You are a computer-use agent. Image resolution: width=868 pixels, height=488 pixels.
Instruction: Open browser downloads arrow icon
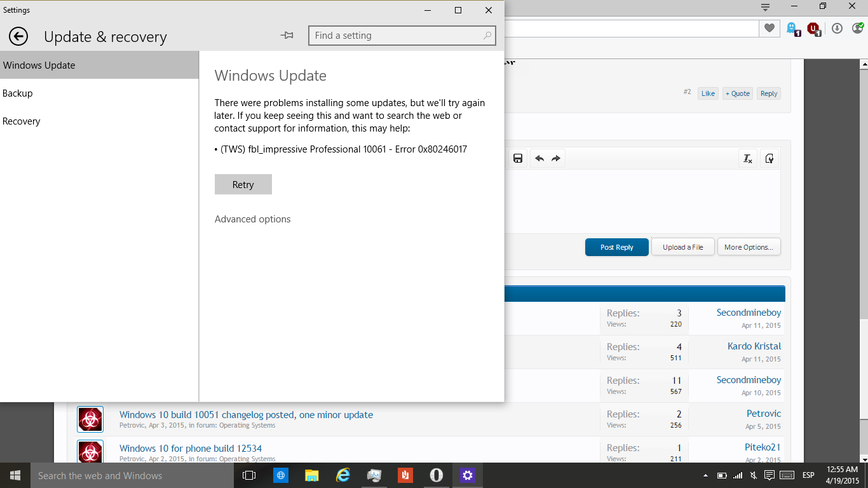[x=837, y=28]
